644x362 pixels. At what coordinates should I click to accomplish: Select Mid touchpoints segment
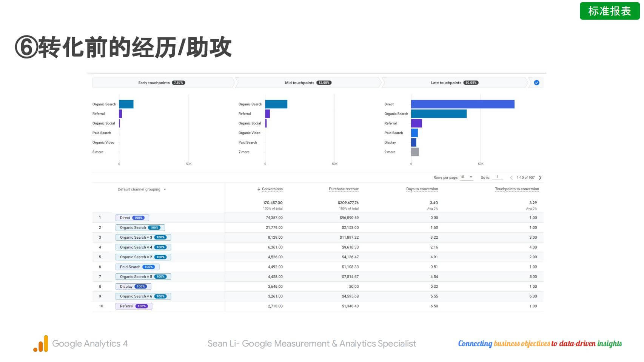[308, 83]
